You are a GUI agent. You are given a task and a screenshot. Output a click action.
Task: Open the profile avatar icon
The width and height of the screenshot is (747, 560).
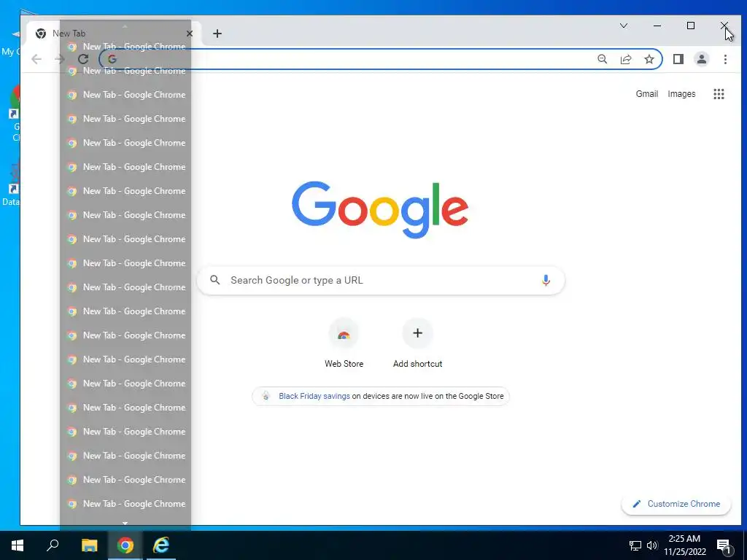[702, 59]
